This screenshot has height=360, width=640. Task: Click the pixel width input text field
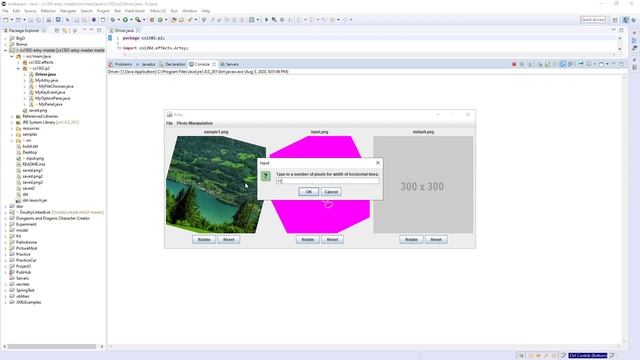tap(327, 181)
